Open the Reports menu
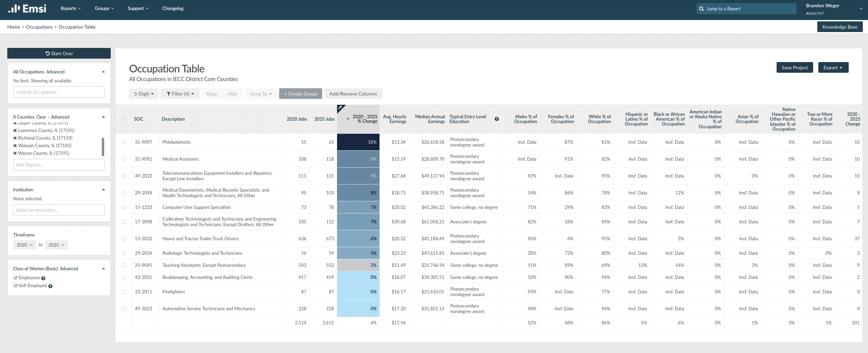This screenshot has width=868, height=353. 71,9
